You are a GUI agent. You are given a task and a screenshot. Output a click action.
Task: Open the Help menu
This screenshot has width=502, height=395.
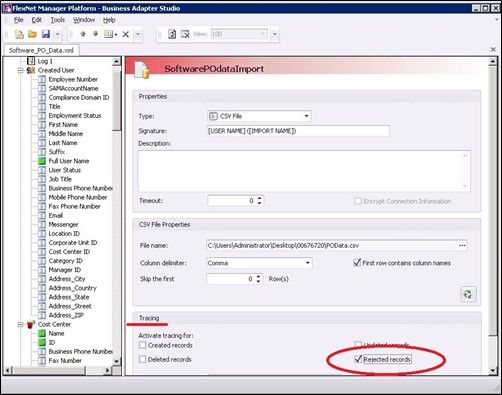click(x=109, y=20)
